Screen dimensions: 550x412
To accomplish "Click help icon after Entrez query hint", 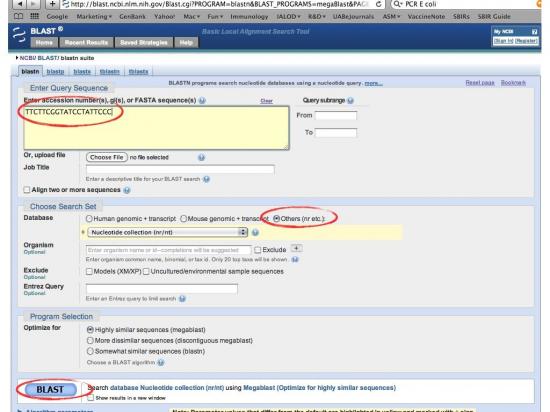I will (x=182, y=299).
